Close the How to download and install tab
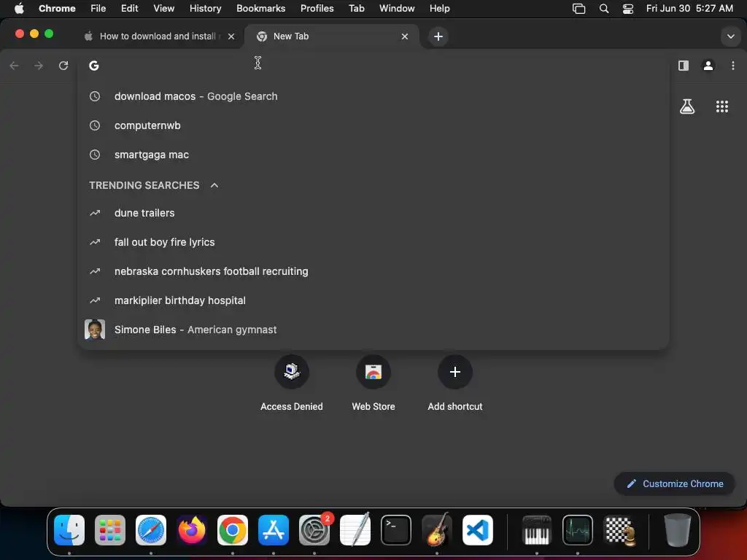Viewport: 747px width, 560px height. point(231,36)
